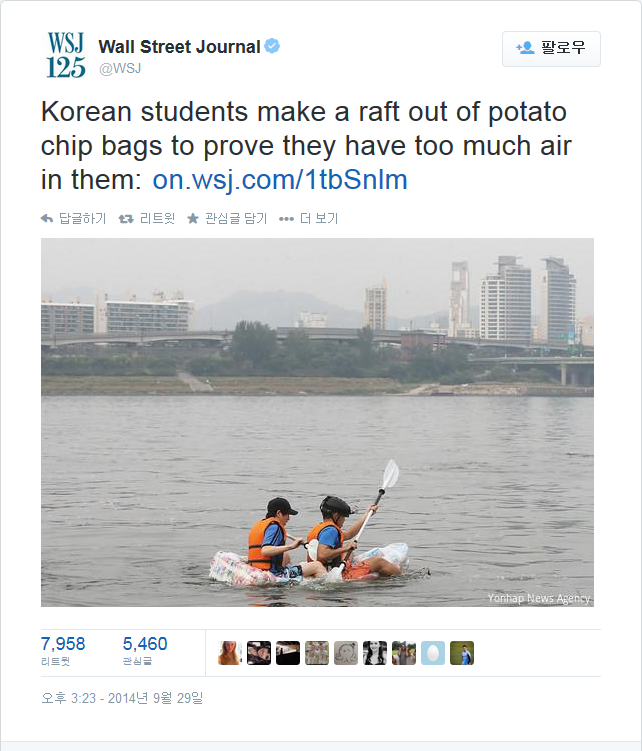Click the retweet arrows icon

(x=126, y=218)
